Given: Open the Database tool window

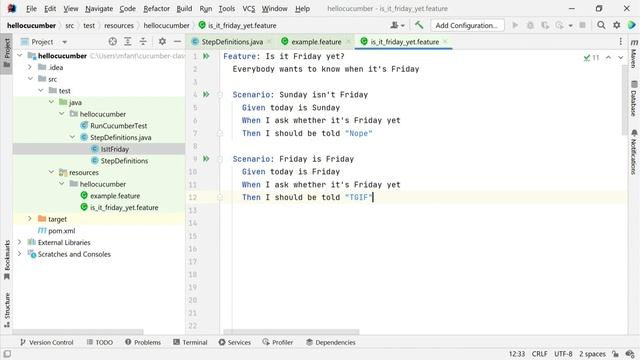Looking at the screenshot, I should (634, 98).
